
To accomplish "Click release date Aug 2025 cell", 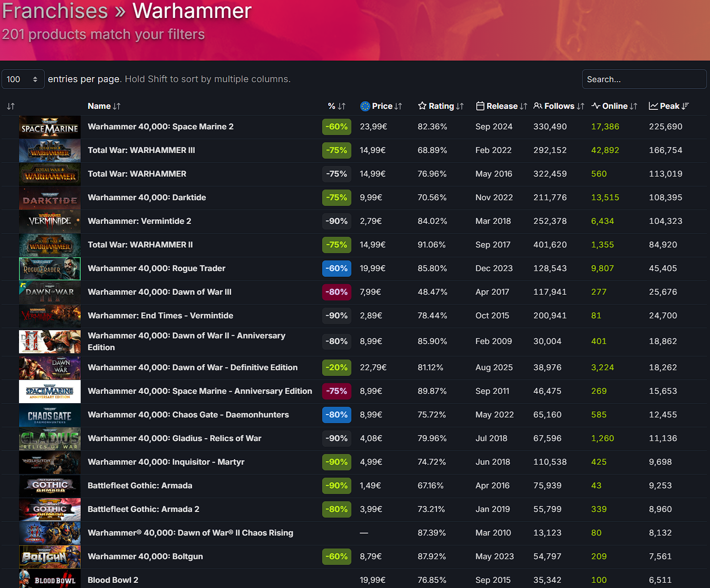I will click(494, 367).
